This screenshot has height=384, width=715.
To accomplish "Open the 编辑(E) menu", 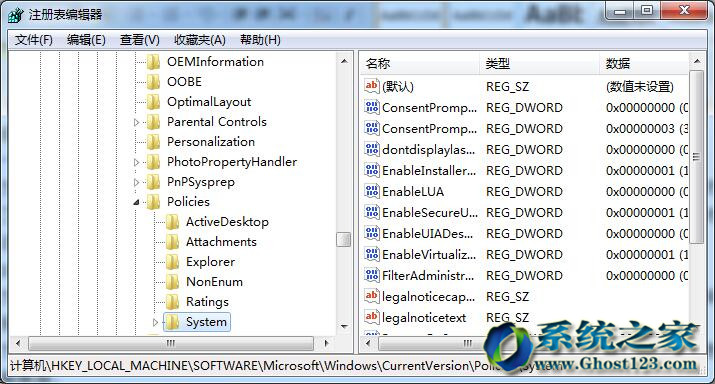I will (86, 40).
